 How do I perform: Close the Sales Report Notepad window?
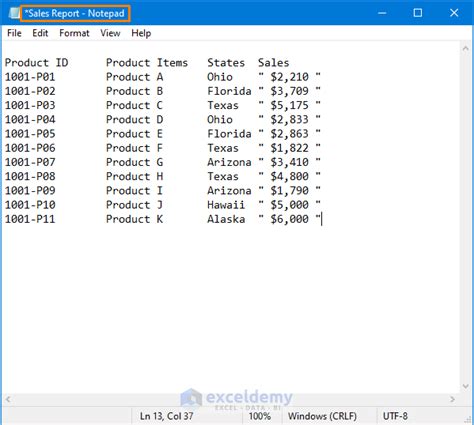coord(454,13)
